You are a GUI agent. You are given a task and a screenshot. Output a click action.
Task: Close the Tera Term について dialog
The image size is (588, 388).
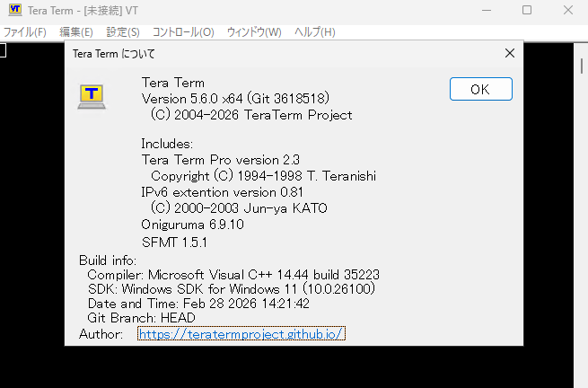click(x=509, y=53)
